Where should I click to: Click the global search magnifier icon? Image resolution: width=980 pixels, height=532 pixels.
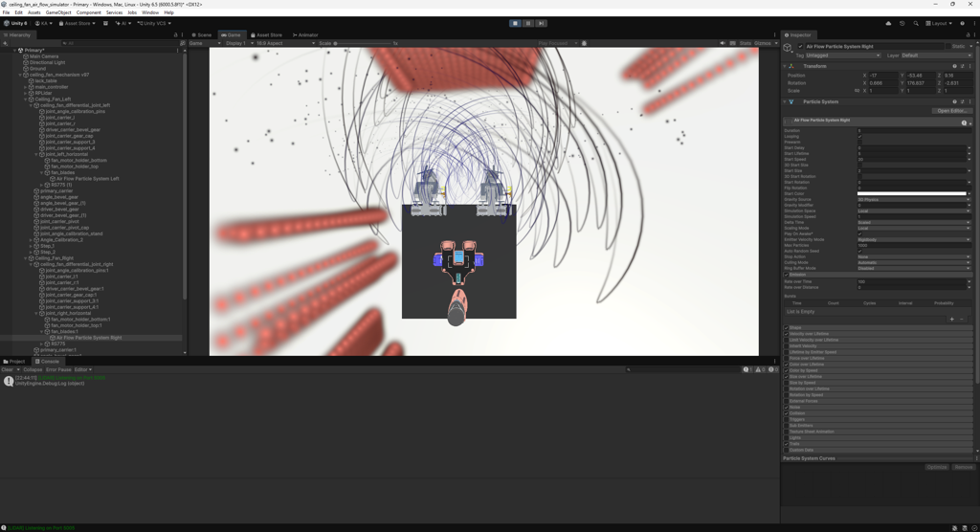pos(916,23)
